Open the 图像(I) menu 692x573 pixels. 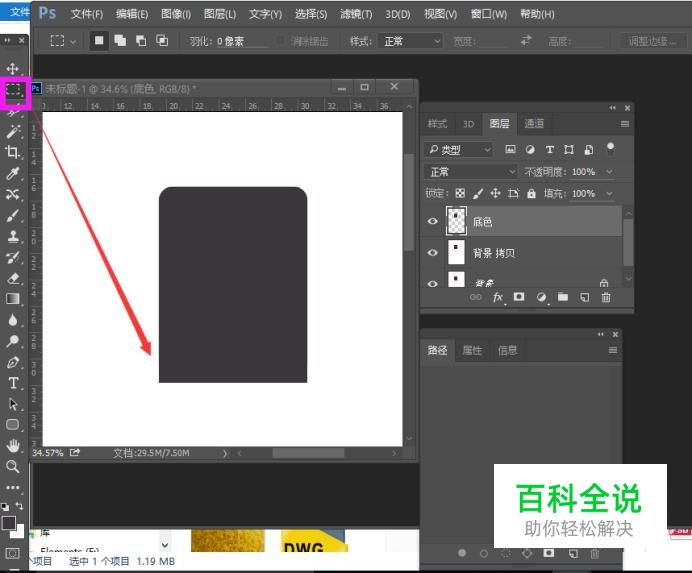[176, 14]
